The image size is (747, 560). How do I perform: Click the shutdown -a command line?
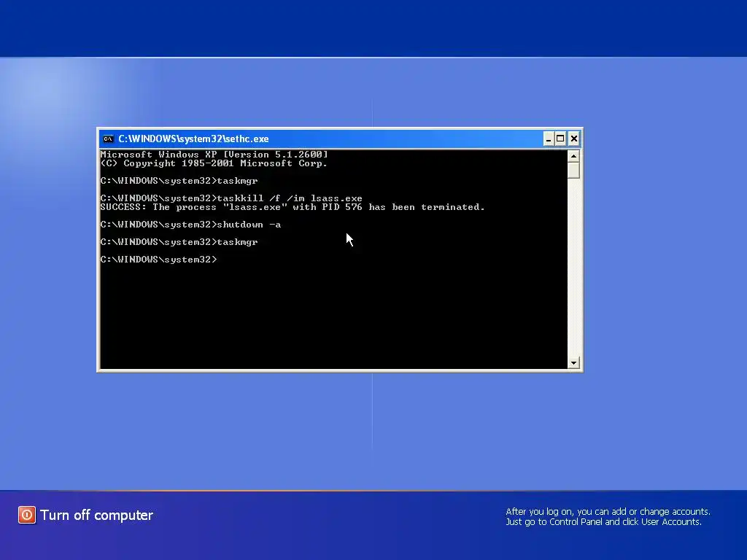[x=190, y=225]
